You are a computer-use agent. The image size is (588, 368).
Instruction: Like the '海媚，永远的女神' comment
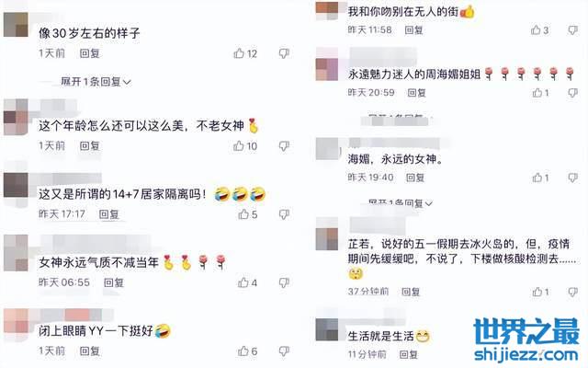[x=540, y=178]
